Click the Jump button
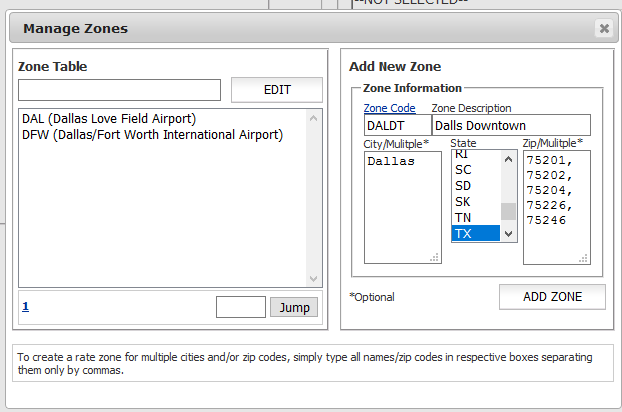 [x=294, y=307]
